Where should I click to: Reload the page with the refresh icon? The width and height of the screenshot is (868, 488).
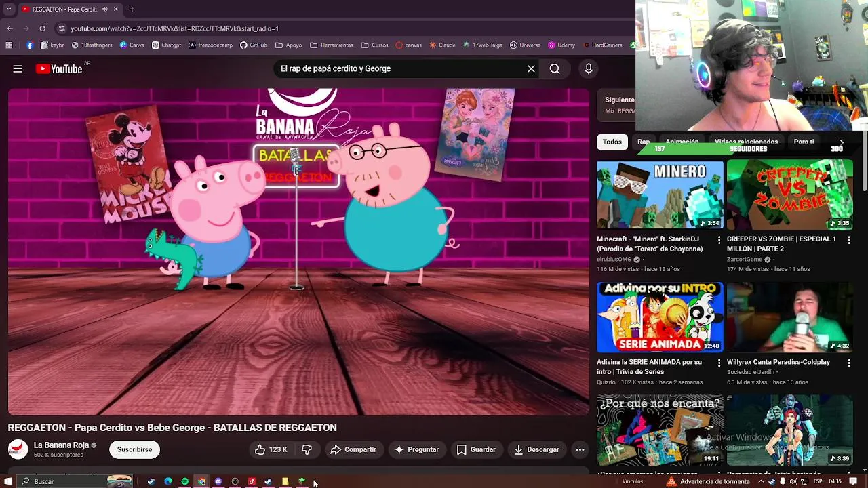tap(42, 28)
